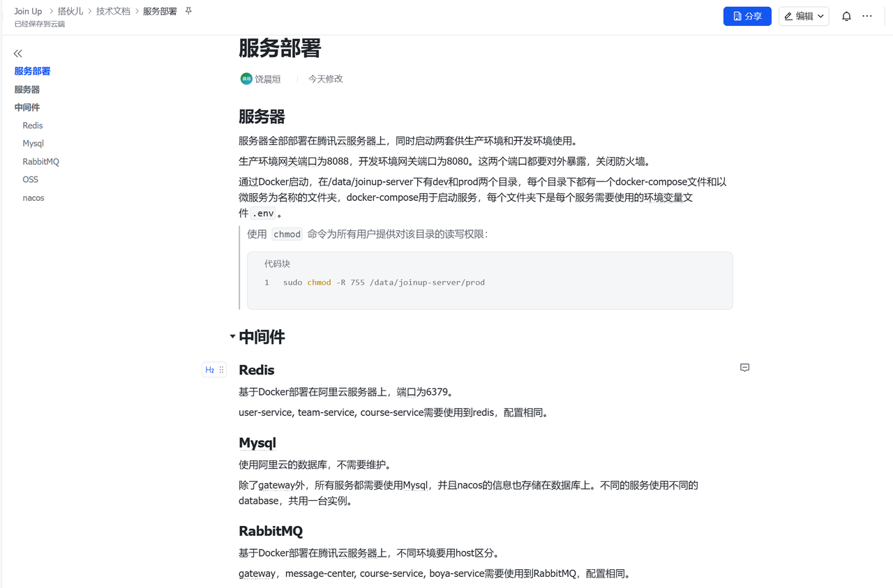Click the 中间件 heading in document
The width and height of the screenshot is (893, 588).
(262, 337)
